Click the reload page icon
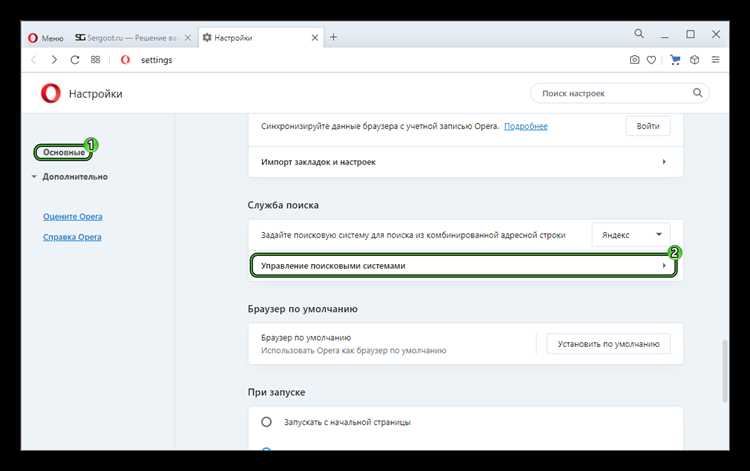The width and height of the screenshot is (750, 471). (74, 60)
